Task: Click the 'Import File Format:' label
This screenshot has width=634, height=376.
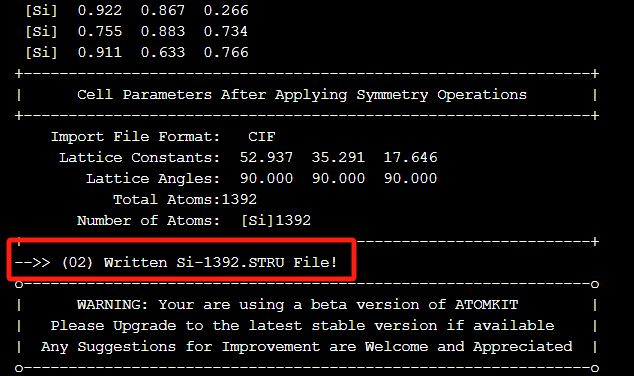Action: (135, 137)
